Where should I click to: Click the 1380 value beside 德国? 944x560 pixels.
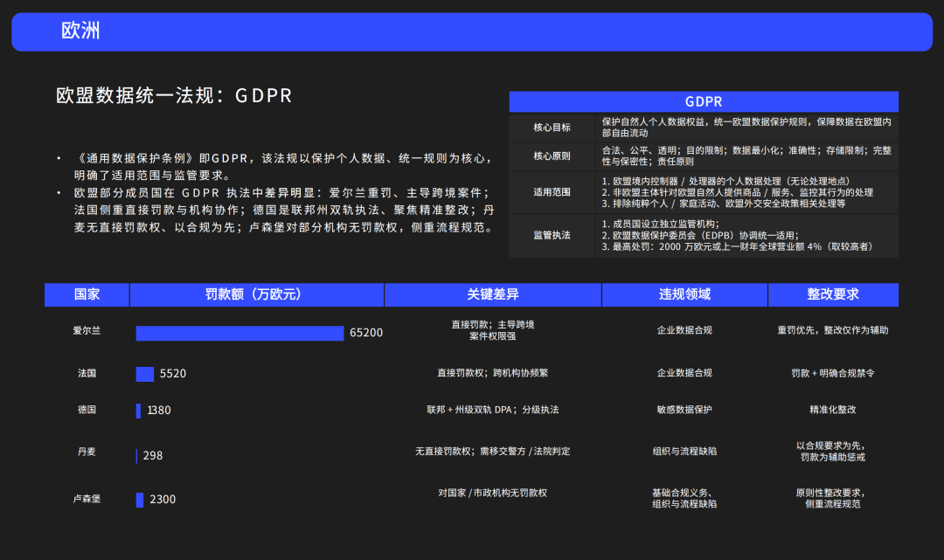[x=159, y=411]
